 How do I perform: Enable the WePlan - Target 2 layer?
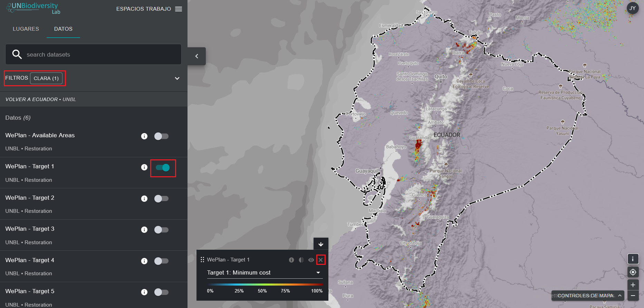click(x=161, y=199)
